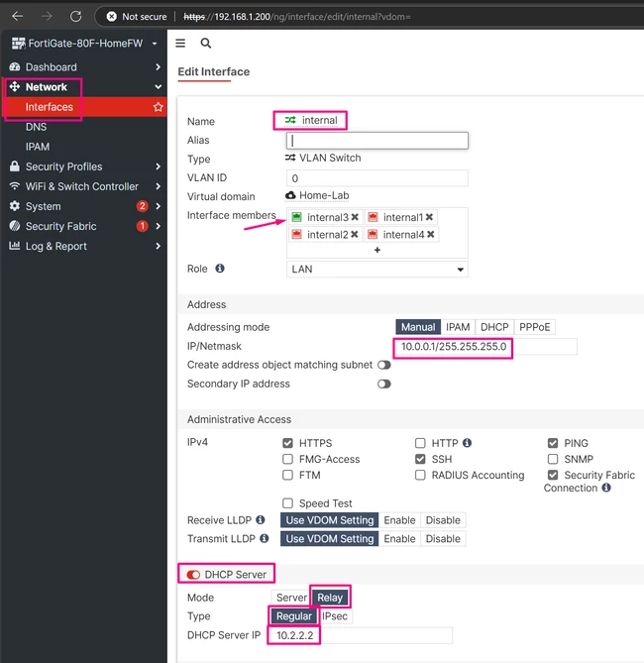Open FortiGate-80F-HomeFW device dropdown
Viewport: 644px width, 663px height.
(x=155, y=44)
